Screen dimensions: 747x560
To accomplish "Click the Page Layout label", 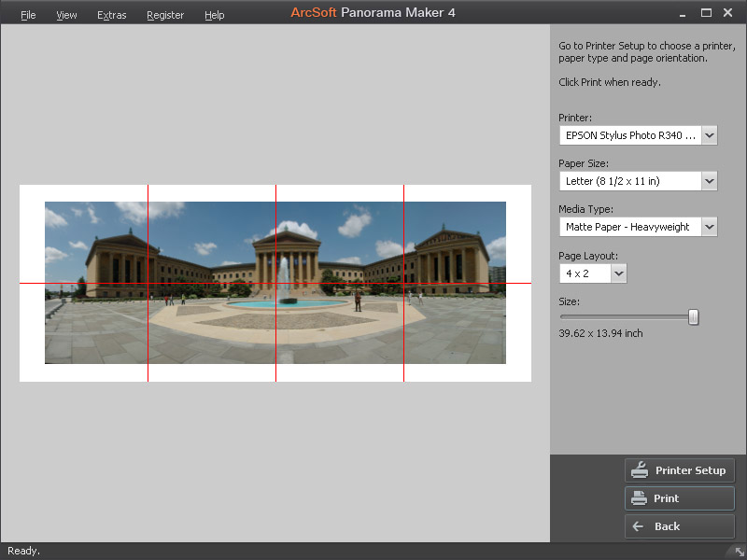I will point(588,256).
